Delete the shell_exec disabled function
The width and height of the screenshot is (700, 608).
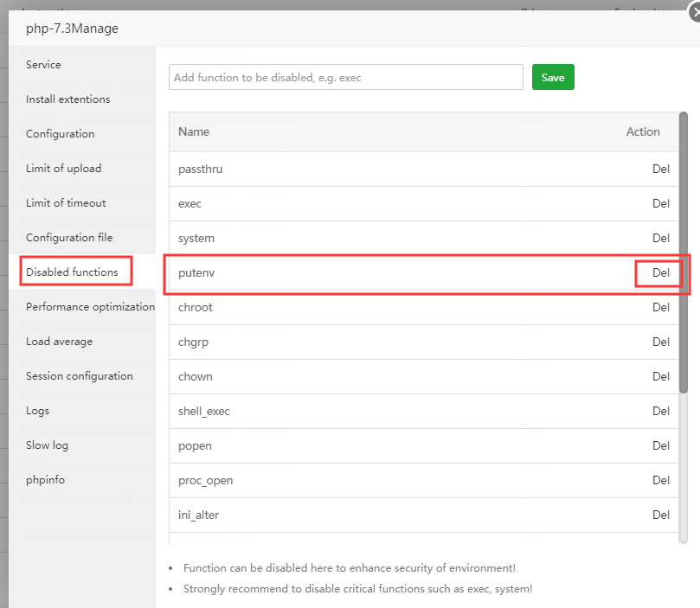[x=660, y=411]
